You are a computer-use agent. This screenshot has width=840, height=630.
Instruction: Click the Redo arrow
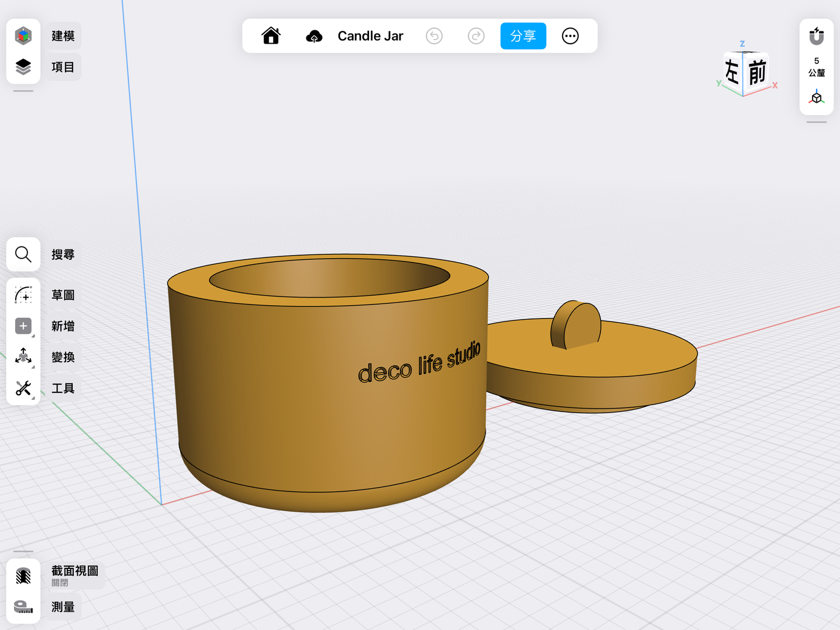coord(476,36)
